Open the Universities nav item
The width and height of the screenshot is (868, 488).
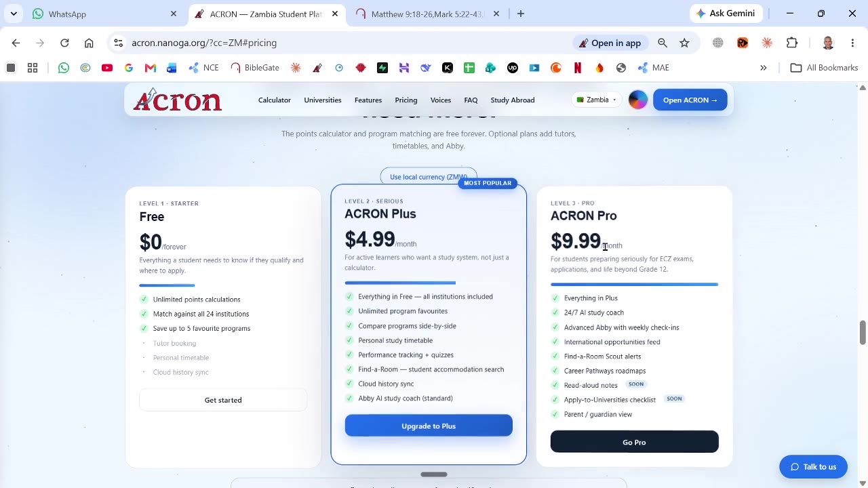point(323,100)
